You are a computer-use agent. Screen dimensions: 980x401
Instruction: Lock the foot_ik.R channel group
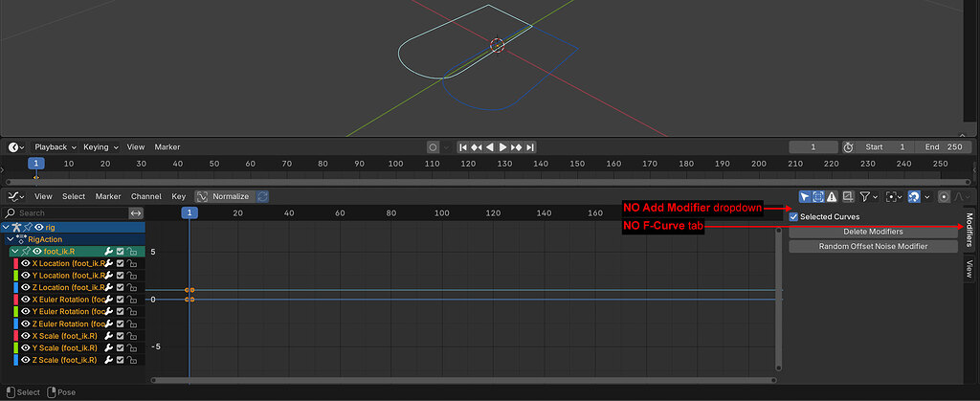[132, 251]
